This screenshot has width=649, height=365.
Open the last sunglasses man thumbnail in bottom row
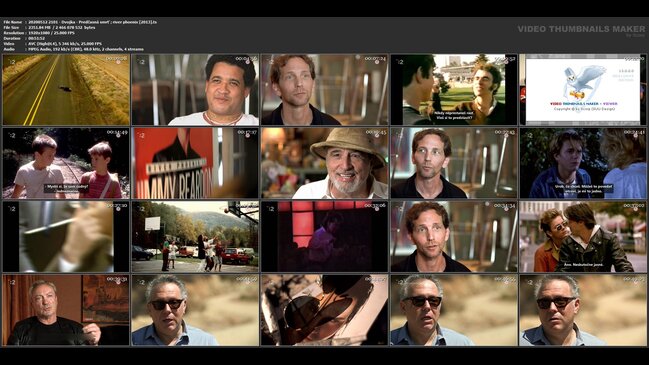coord(583,310)
